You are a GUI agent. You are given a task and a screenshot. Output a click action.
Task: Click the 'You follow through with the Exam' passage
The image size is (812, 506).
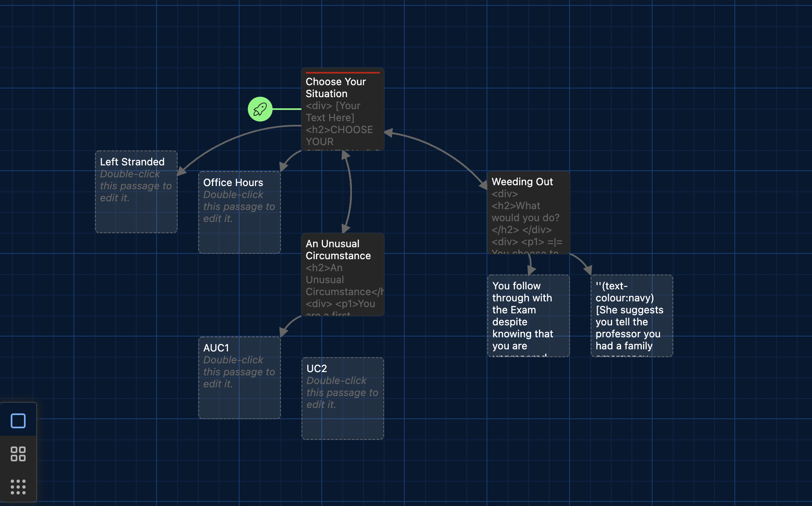point(528,316)
